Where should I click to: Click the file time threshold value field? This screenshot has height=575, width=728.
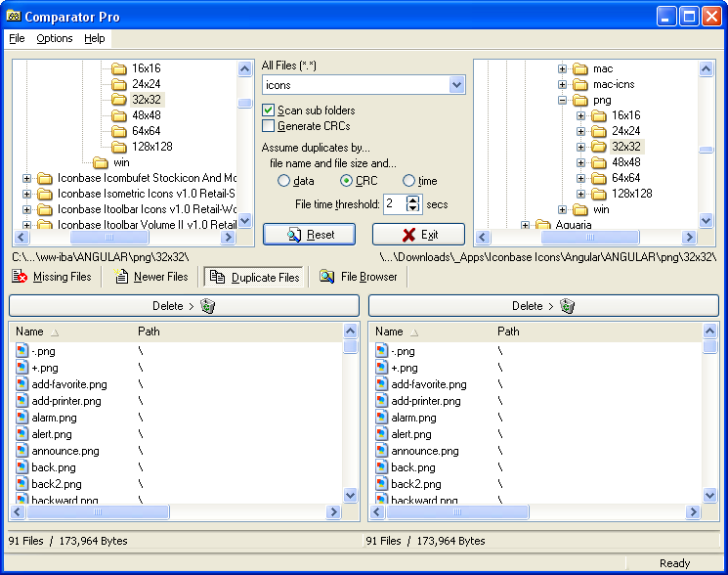click(395, 204)
